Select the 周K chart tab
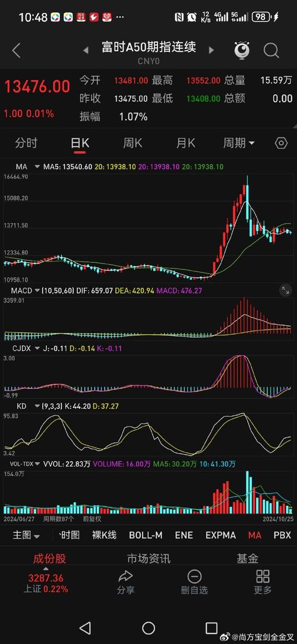The height and width of the screenshot is (644, 297). pos(132,143)
